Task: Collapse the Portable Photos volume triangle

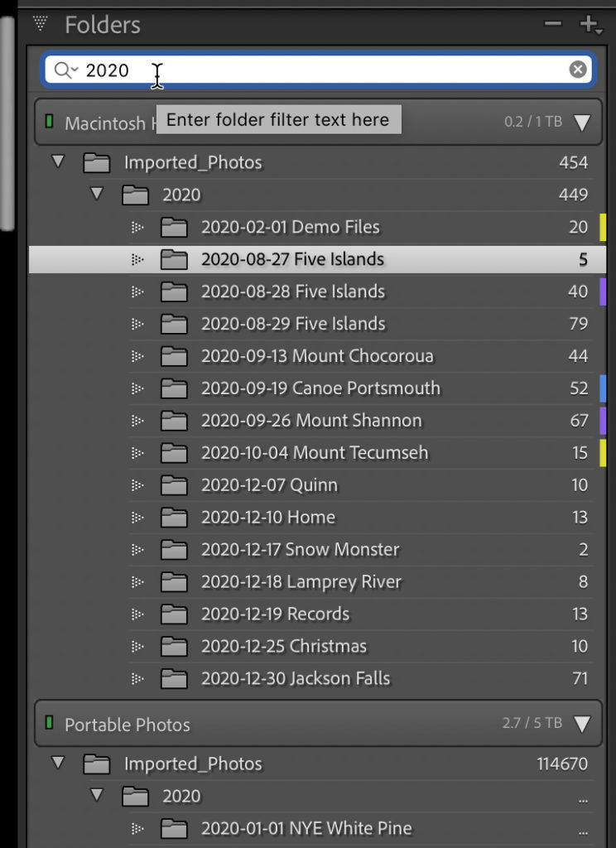Action: pyautogui.click(x=582, y=725)
